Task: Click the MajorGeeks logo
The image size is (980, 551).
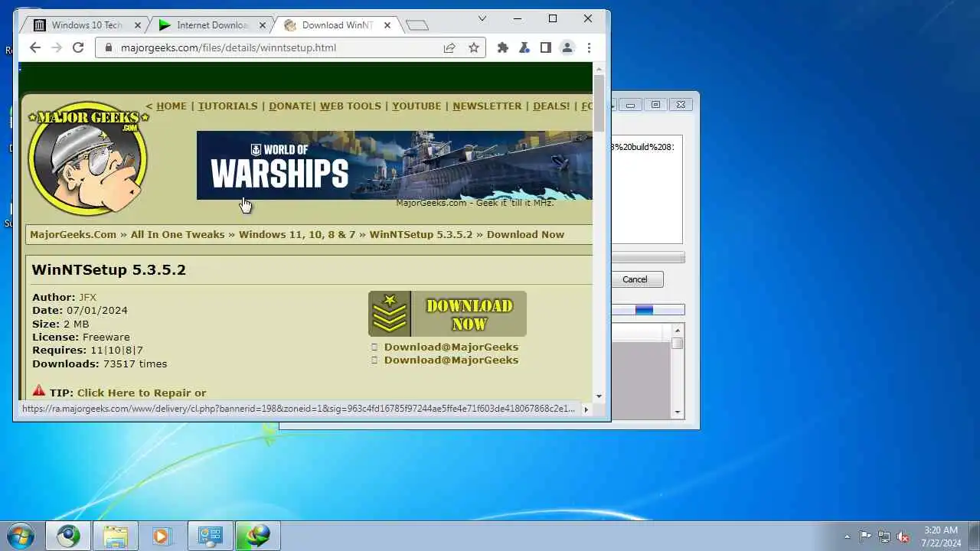Action: click(87, 158)
